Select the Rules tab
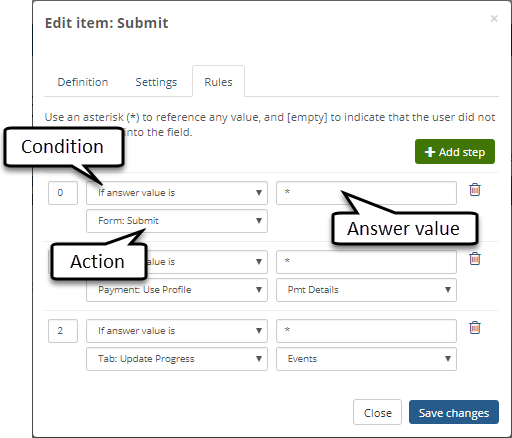Image resolution: width=512 pixels, height=438 pixels. (218, 82)
